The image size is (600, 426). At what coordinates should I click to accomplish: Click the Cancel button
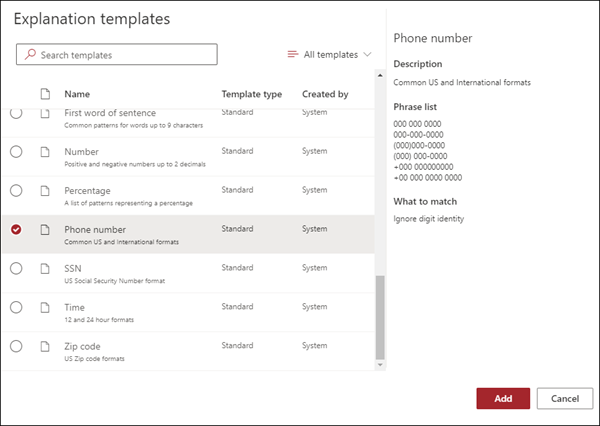click(565, 398)
